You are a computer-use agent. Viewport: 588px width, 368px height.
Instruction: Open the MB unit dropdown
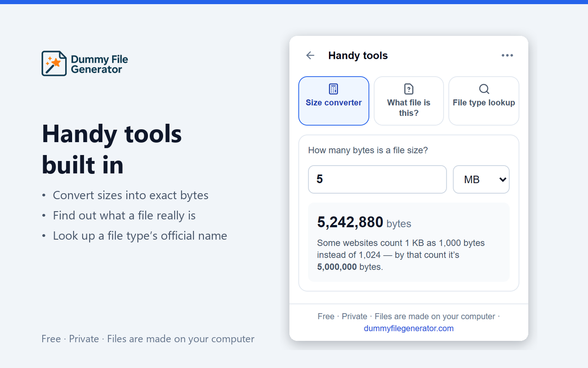pos(481,179)
